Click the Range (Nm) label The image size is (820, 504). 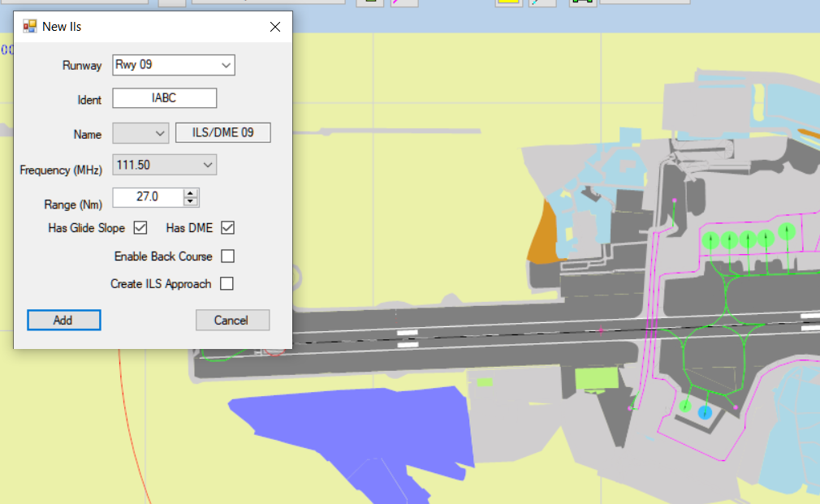click(73, 205)
